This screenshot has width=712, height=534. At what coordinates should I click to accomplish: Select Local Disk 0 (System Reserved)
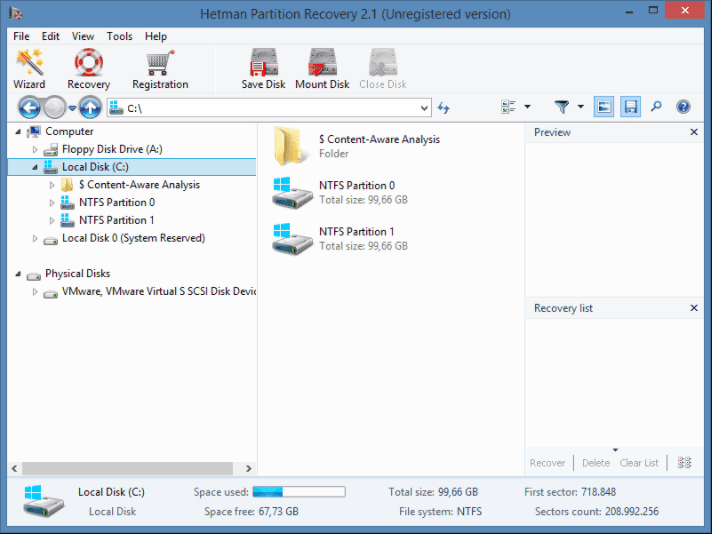pyautogui.click(x=134, y=238)
